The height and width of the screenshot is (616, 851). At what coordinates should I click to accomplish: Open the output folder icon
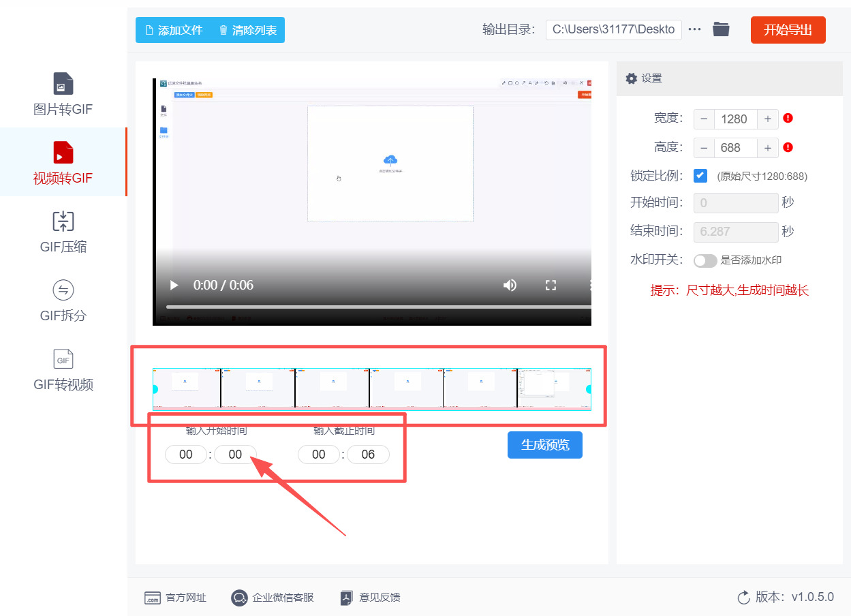(x=721, y=29)
